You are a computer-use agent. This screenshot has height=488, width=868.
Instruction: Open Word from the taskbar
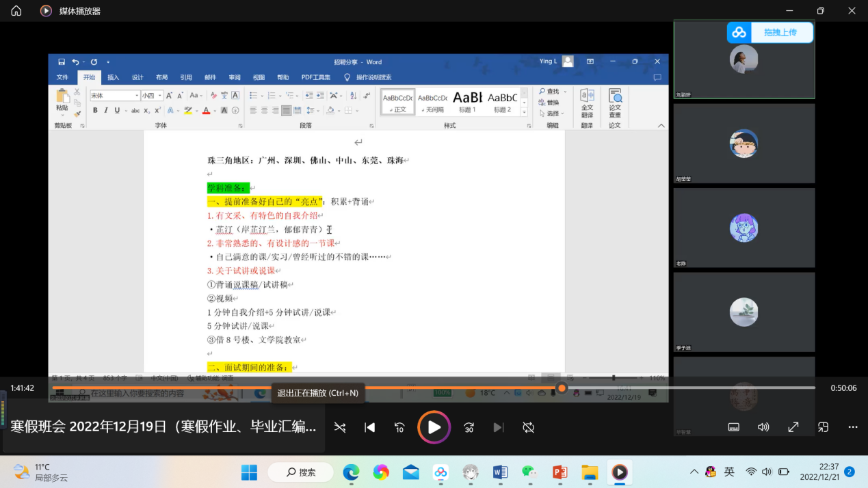[x=500, y=472]
